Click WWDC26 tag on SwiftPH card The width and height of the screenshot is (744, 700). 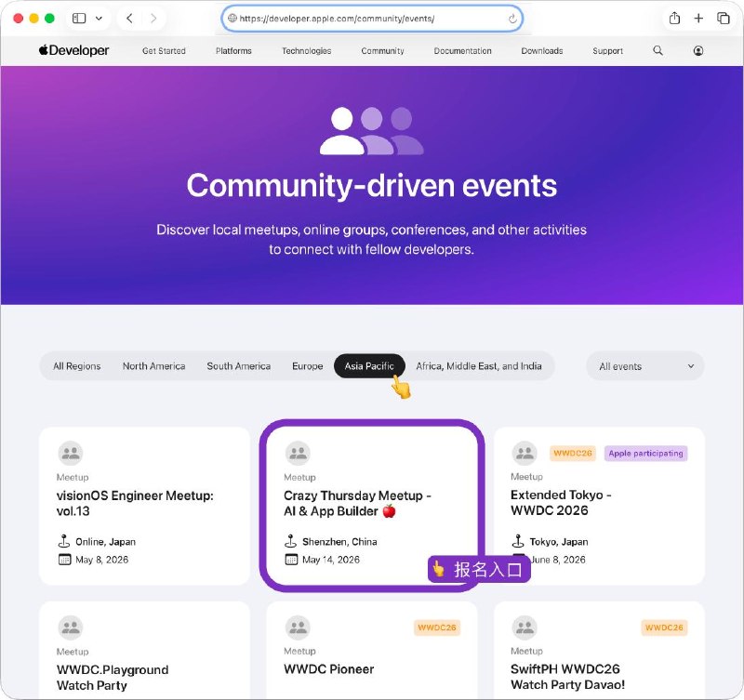(664, 627)
